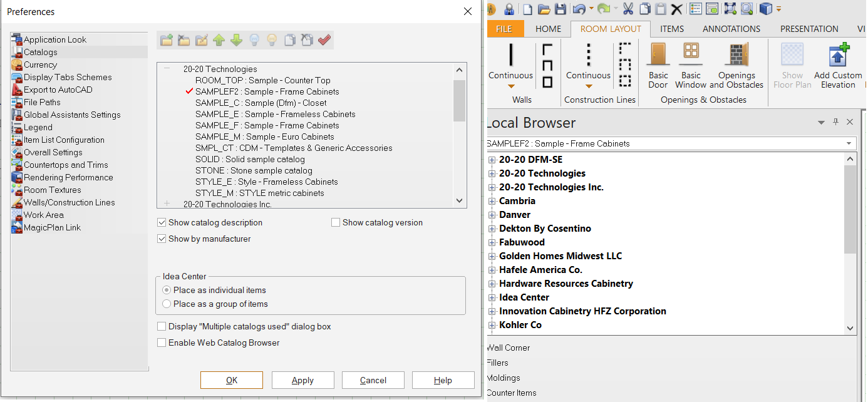Click the magnifier zoom window icon
Image resolution: width=868 pixels, height=402 pixels.
(x=747, y=9)
